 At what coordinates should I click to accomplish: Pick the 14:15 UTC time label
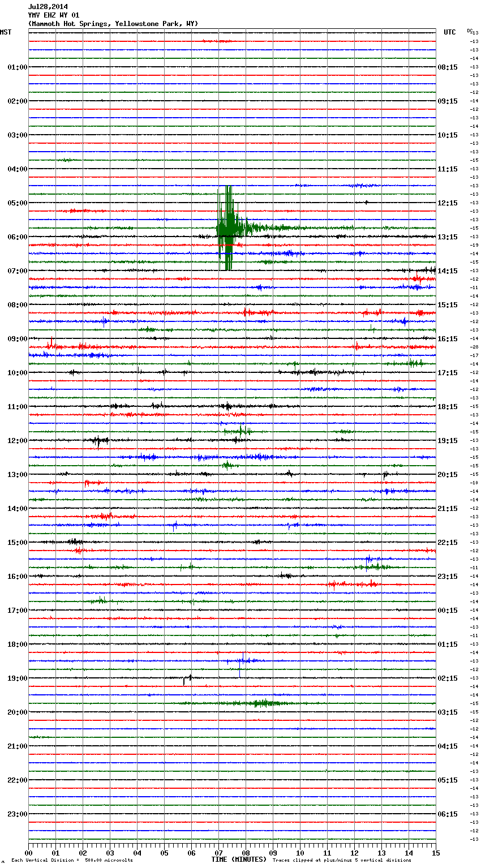(x=448, y=271)
